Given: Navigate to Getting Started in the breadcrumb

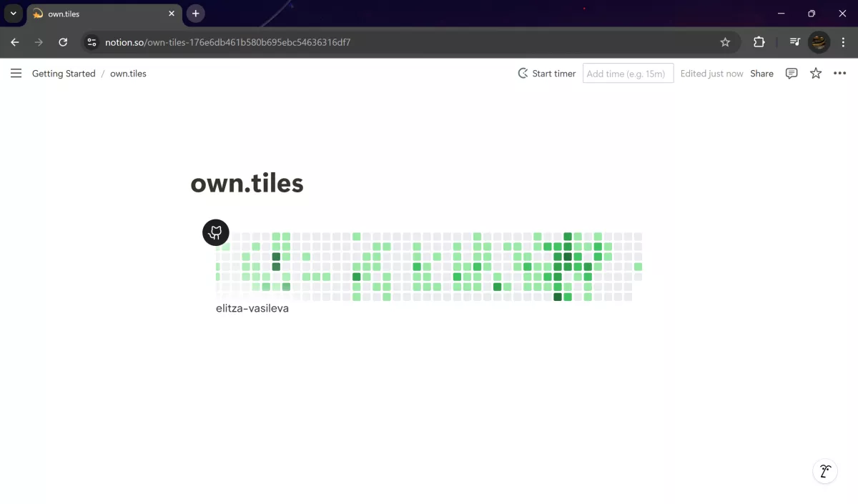Looking at the screenshot, I should [64, 73].
